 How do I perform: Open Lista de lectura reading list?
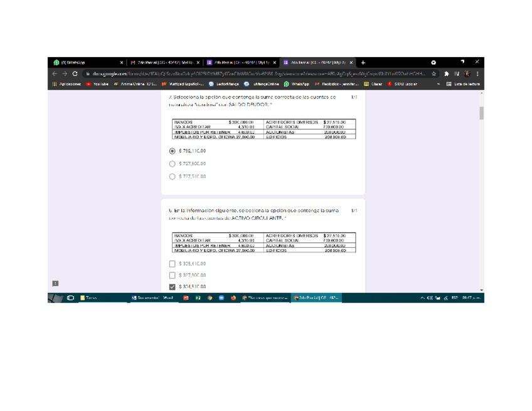tap(463, 84)
